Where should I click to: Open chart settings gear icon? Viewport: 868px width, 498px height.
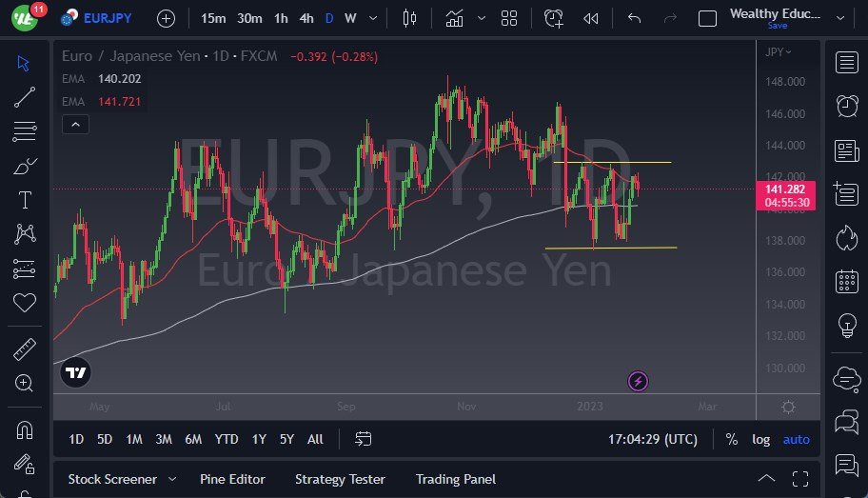788,407
